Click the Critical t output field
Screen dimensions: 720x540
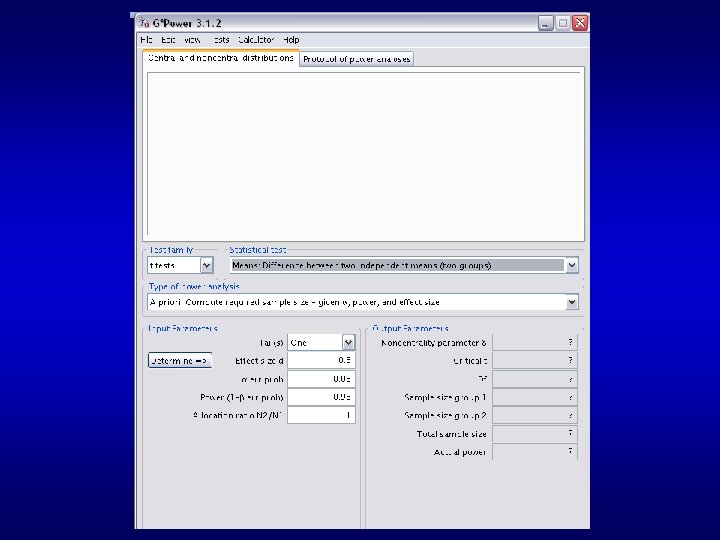534,360
